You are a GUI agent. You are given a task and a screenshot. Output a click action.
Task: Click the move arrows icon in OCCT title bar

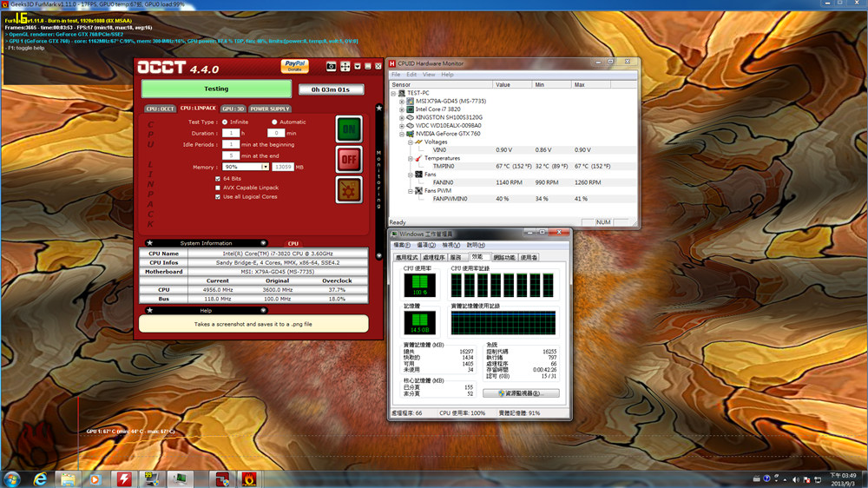(345, 67)
